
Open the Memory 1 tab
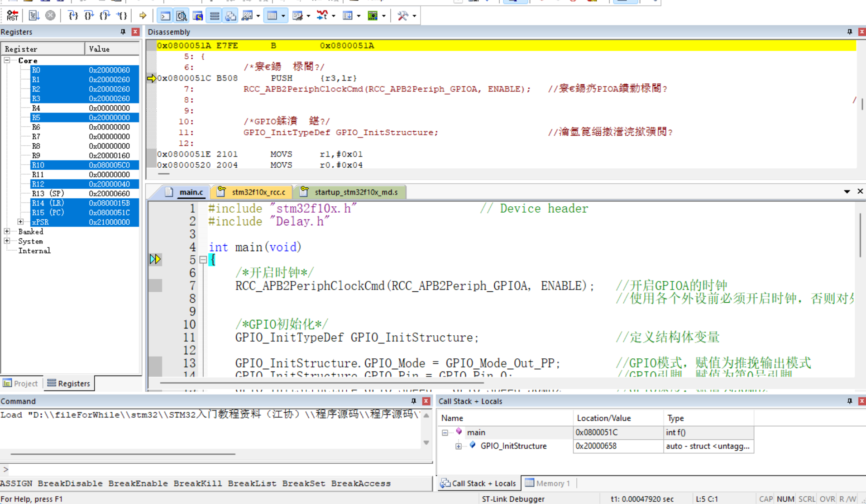coord(548,483)
